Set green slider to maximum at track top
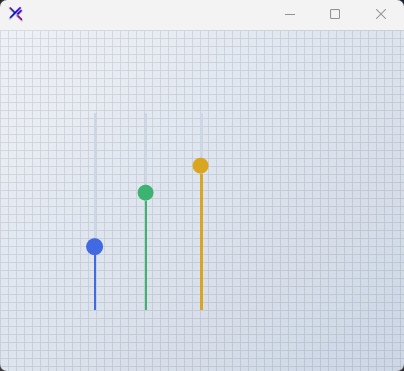Screen dimensions: 404x371 pos(146,113)
